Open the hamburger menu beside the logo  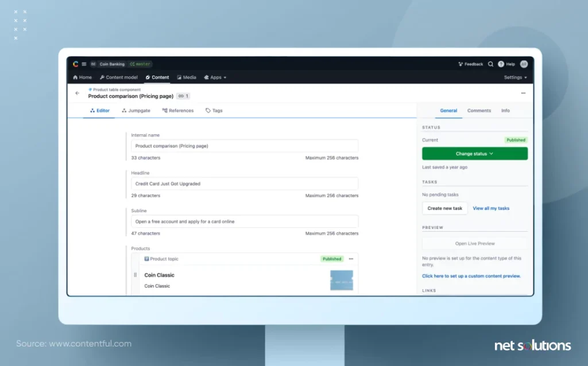[x=84, y=64]
